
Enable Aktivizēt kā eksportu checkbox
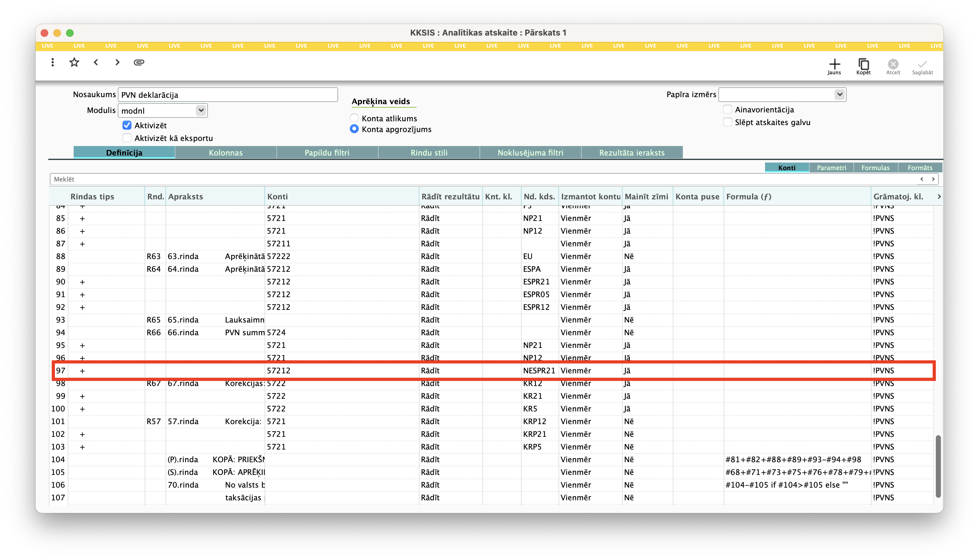127,138
